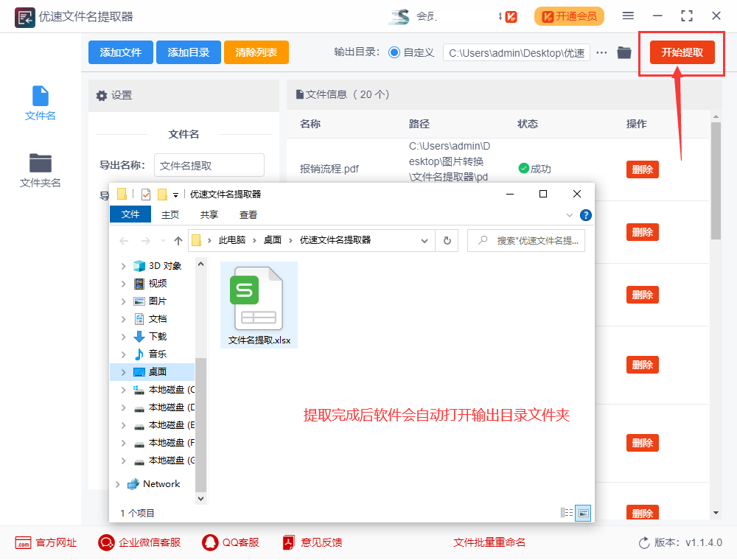
Task: Click the 意见反馈 feedback icon
Action: pos(287,542)
